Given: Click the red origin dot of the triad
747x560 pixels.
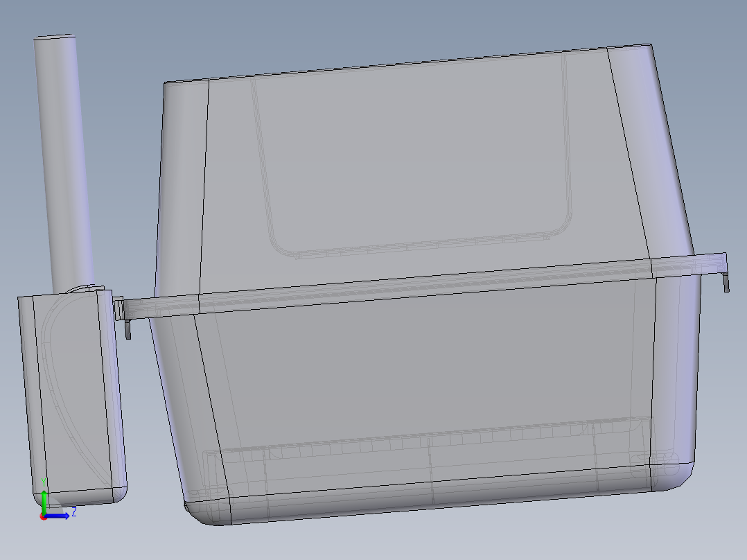Looking at the screenshot, I should pos(44,516).
